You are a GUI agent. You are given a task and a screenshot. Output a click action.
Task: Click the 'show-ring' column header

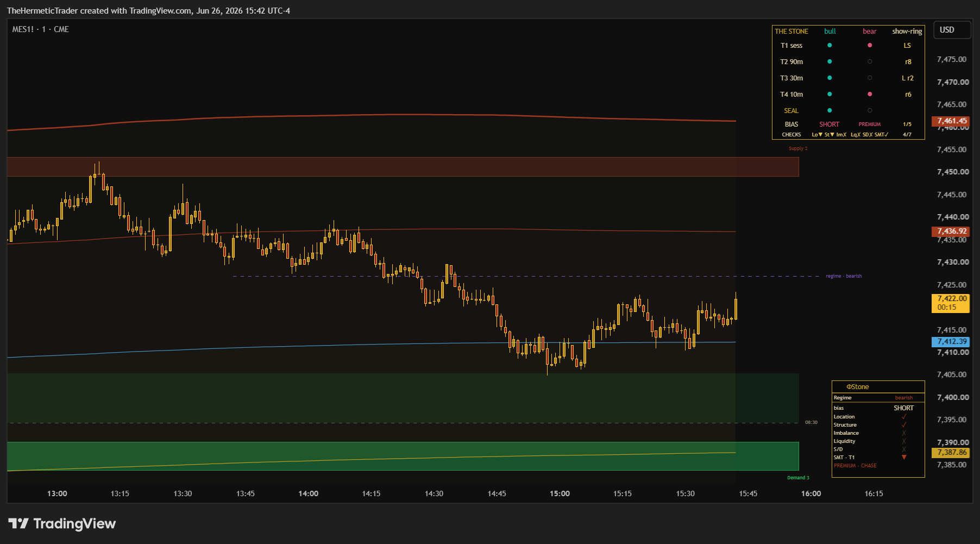point(907,32)
